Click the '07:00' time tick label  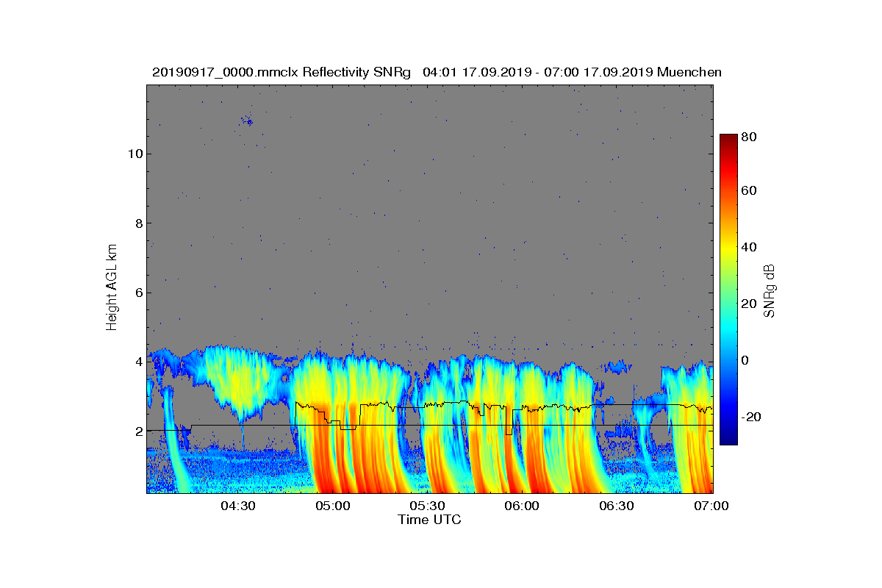[x=711, y=506]
